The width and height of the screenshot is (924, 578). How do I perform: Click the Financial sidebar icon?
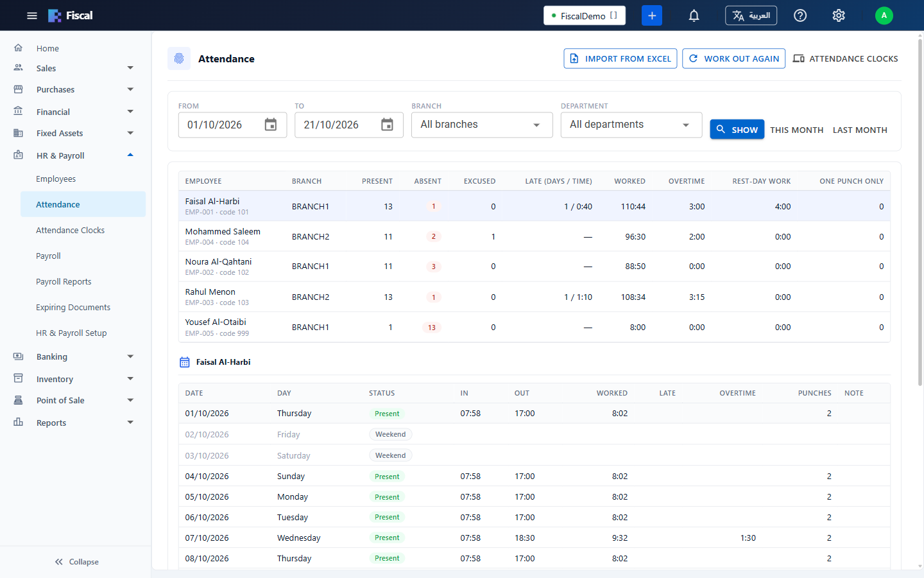(x=19, y=111)
